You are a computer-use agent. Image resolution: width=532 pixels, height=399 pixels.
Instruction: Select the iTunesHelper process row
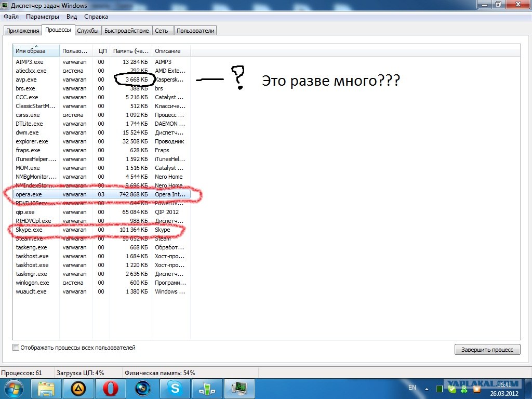pyautogui.click(x=101, y=159)
